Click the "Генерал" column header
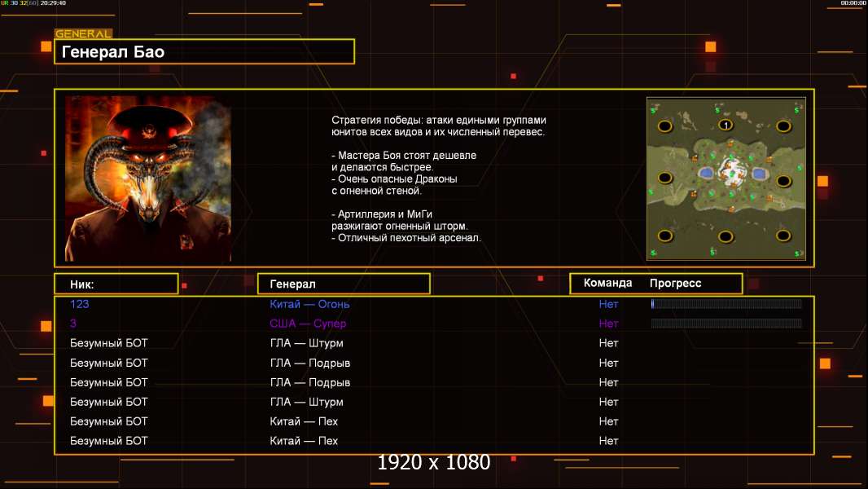This screenshot has width=868, height=489. pos(344,284)
